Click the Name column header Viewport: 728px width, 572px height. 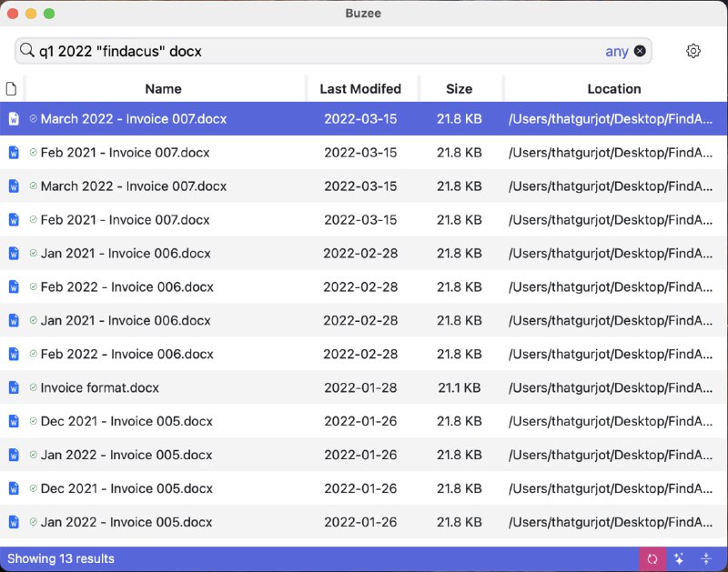(x=162, y=88)
